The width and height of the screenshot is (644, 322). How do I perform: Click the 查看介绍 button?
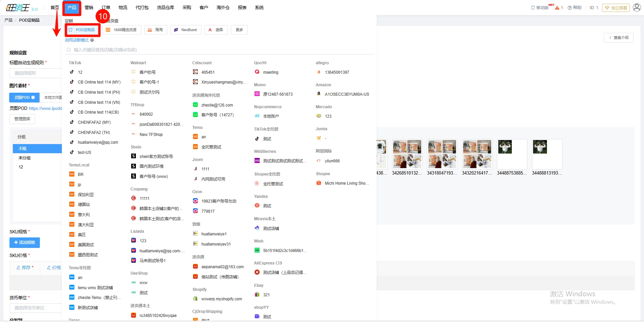tap(618, 38)
